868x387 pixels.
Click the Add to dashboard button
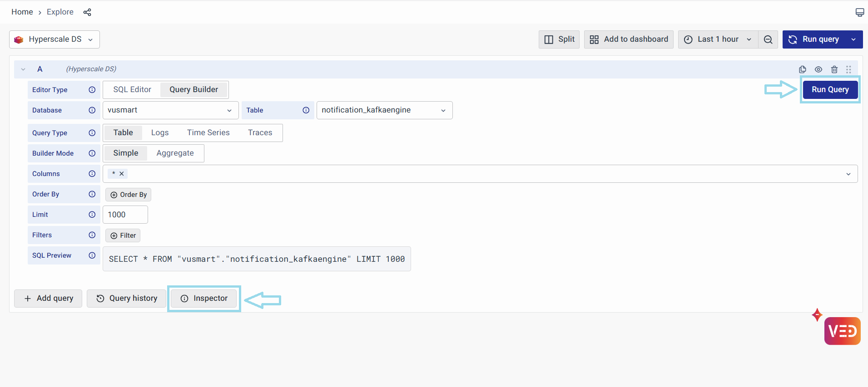[x=629, y=39]
